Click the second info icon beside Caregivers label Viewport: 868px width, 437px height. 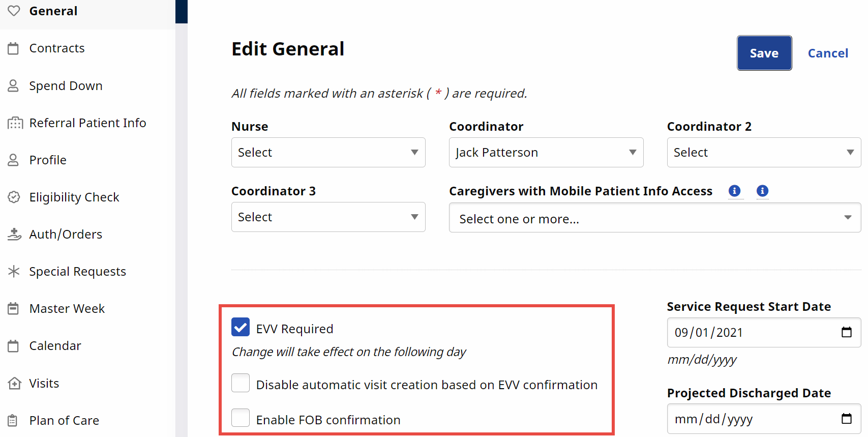coord(762,191)
